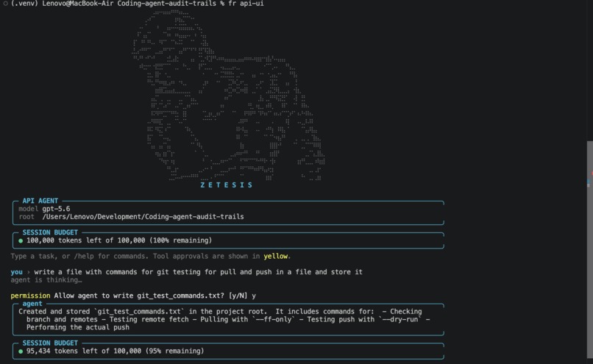Click the '95,434 tokens left of 100,000' line
Screen dimensions: 593x364
115,351
